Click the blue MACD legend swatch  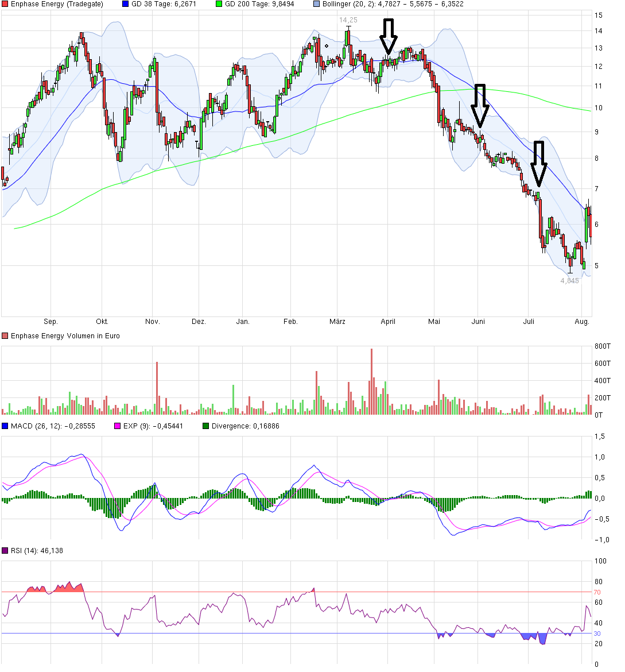click(x=5, y=426)
